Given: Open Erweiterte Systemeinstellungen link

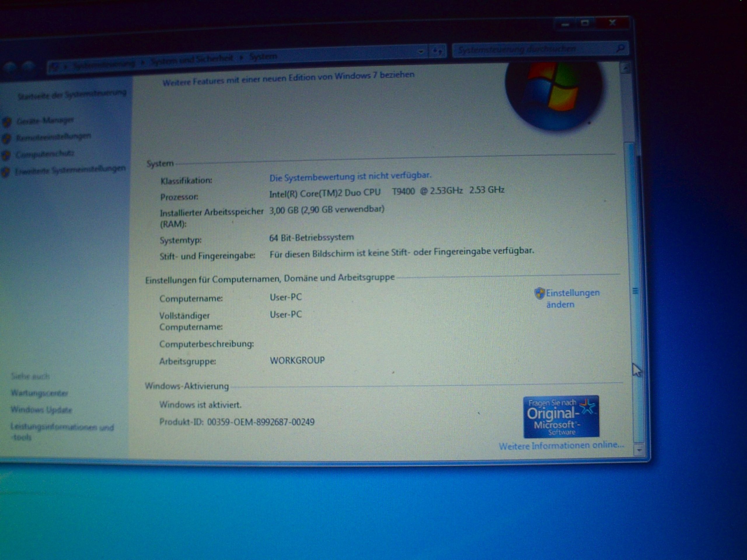Looking at the screenshot, I should click(70, 170).
